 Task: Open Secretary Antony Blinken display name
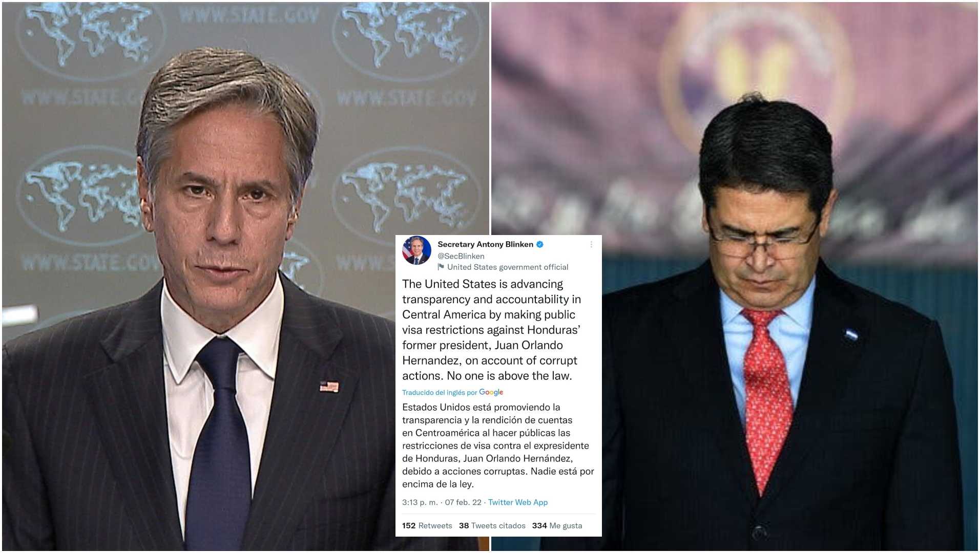485,244
